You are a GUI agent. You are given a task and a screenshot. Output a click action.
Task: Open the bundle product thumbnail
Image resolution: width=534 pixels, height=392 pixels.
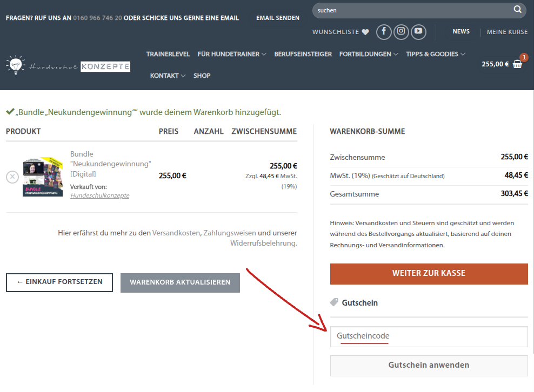[43, 177]
